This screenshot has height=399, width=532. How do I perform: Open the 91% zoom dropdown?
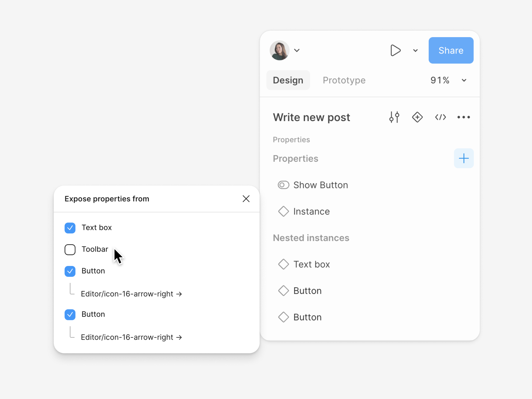point(464,80)
